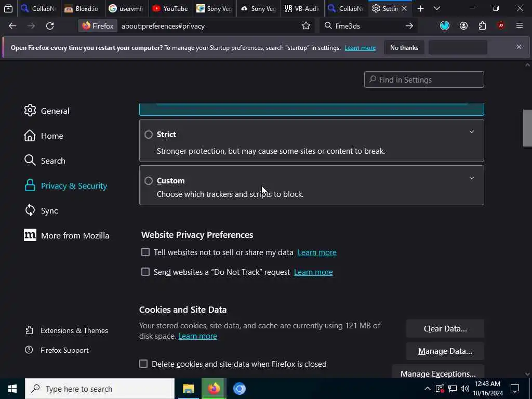This screenshot has height=399, width=532.
Task: Show hidden system tray icons
Action: [x=428, y=389]
